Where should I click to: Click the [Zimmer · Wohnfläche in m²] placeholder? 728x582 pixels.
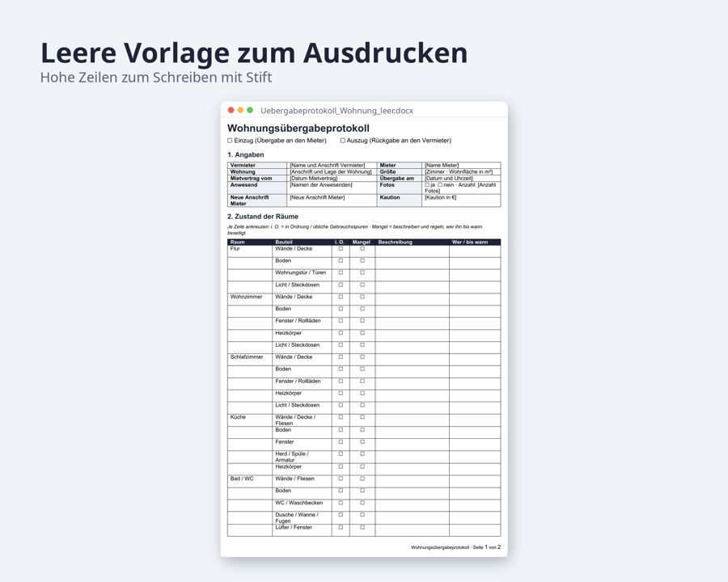[459, 171]
